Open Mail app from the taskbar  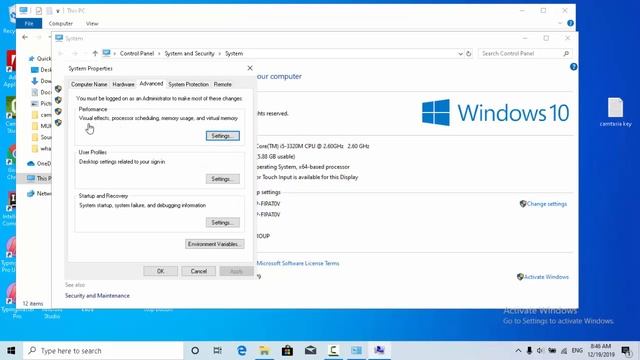point(310,351)
